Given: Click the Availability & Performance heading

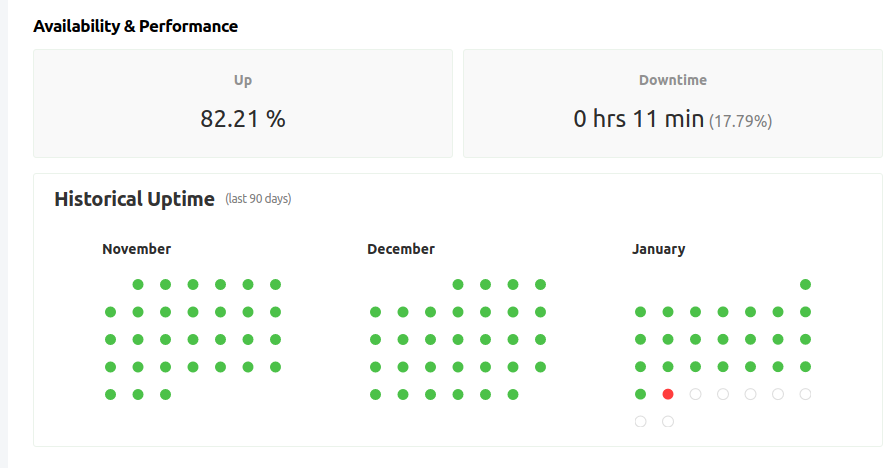Looking at the screenshot, I should coord(136,26).
